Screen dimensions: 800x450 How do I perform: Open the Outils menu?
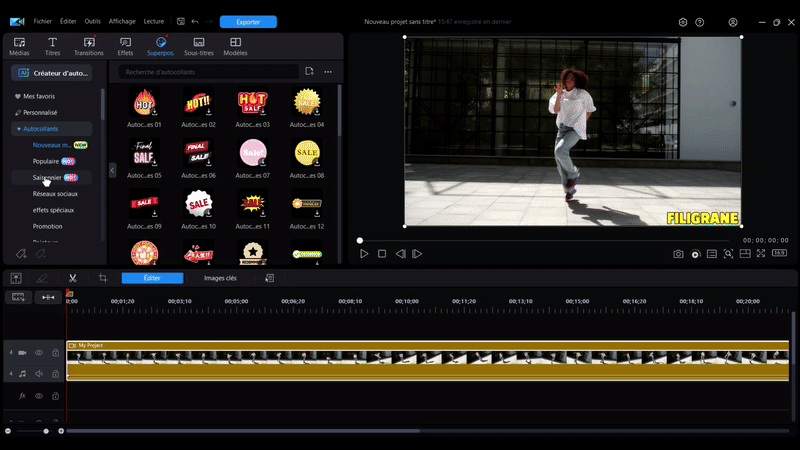[x=92, y=21]
